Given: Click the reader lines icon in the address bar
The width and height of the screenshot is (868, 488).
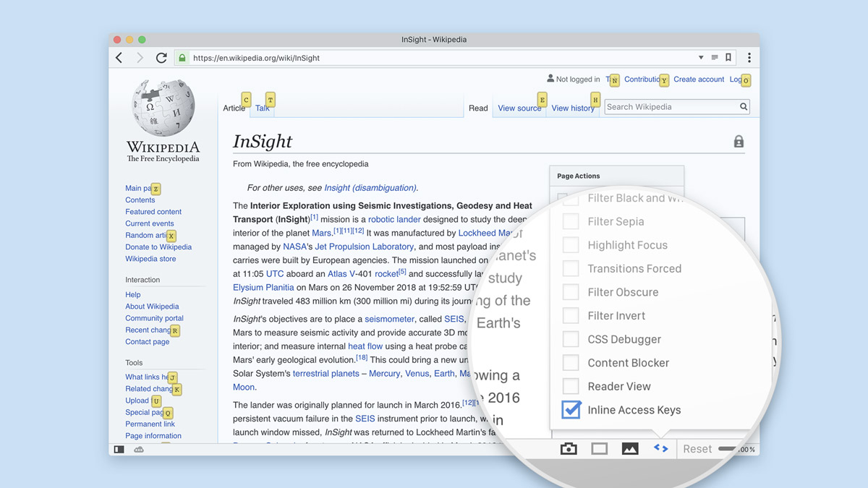Looking at the screenshot, I should click(715, 58).
